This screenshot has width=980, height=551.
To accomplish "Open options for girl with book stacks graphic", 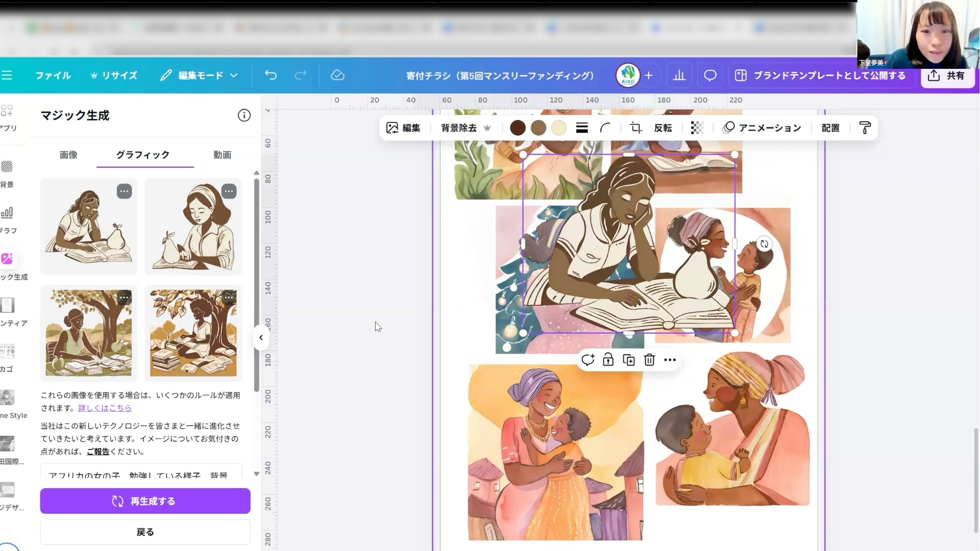I will coord(229,297).
